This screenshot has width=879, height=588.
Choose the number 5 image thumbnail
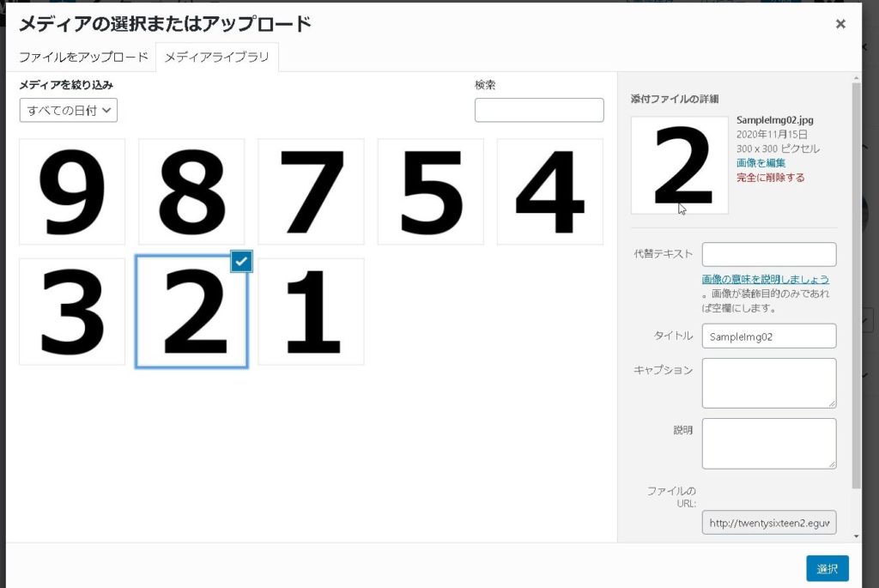(430, 191)
